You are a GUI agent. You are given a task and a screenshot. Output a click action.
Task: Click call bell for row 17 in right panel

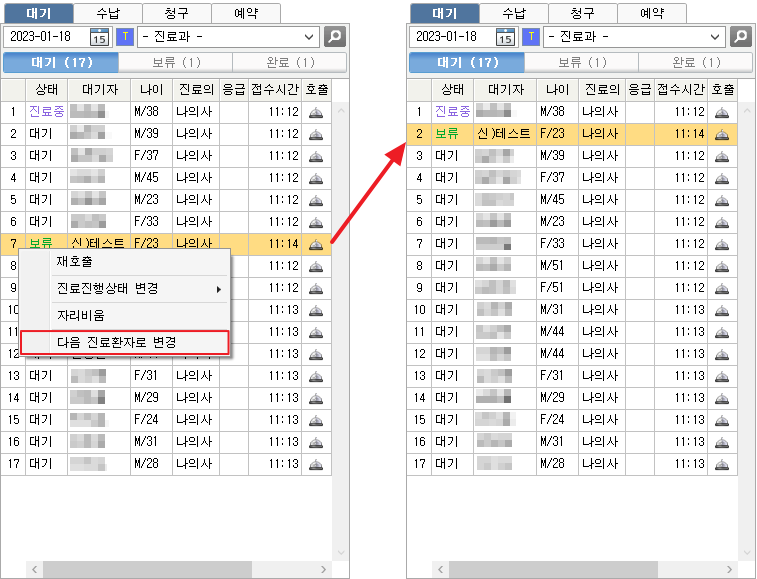(722, 464)
